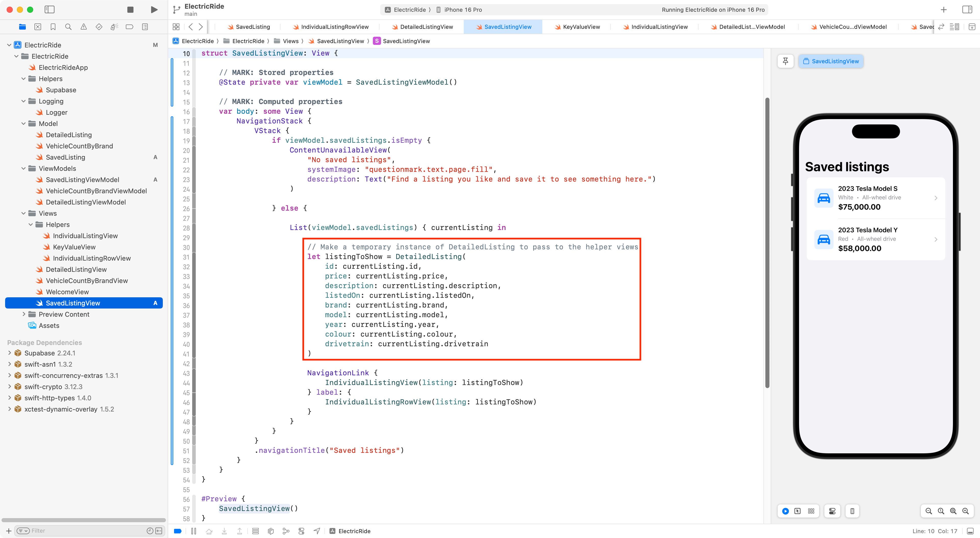980x538 pixels.
Task: Click the SavedListingView preview button
Action: [831, 61]
